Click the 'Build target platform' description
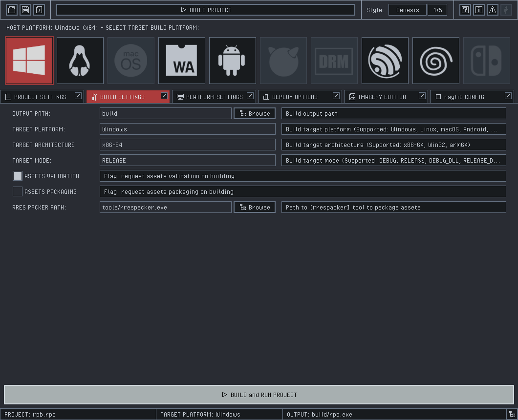The height and width of the screenshot is (420, 518). [x=394, y=129]
